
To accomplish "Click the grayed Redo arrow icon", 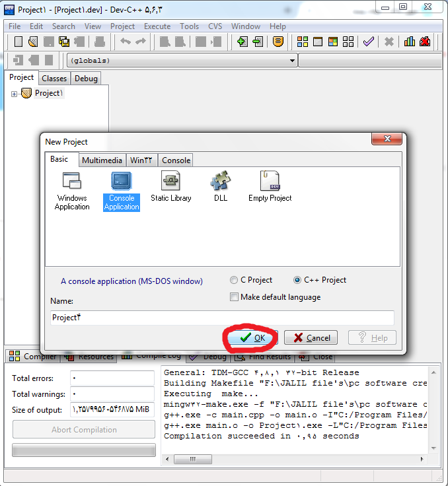I will coord(141,41).
